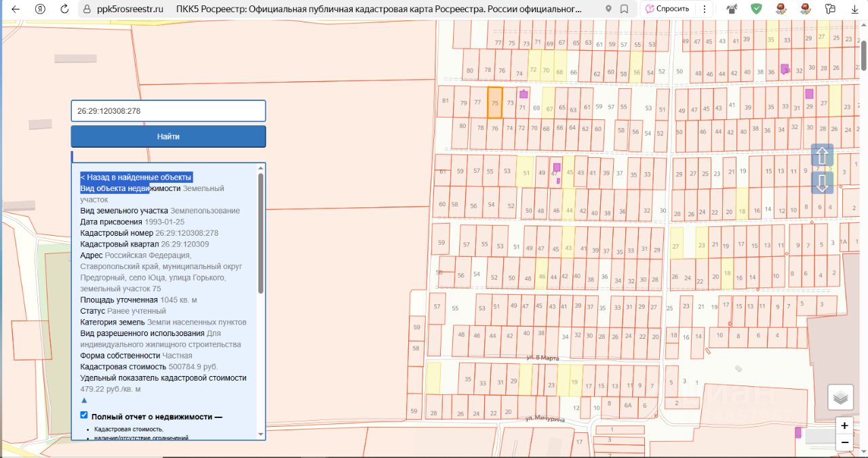
Task: Click the cadastral number search field
Action: click(x=168, y=111)
